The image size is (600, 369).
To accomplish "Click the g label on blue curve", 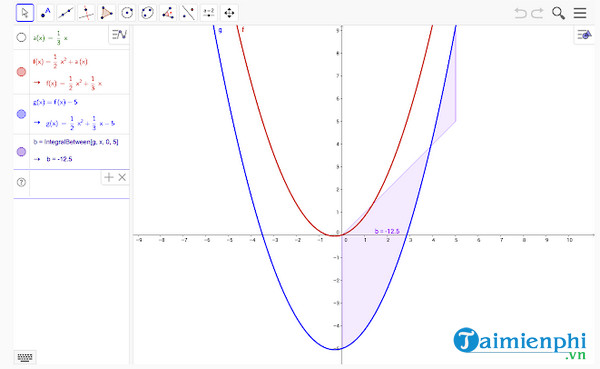I will (220, 30).
